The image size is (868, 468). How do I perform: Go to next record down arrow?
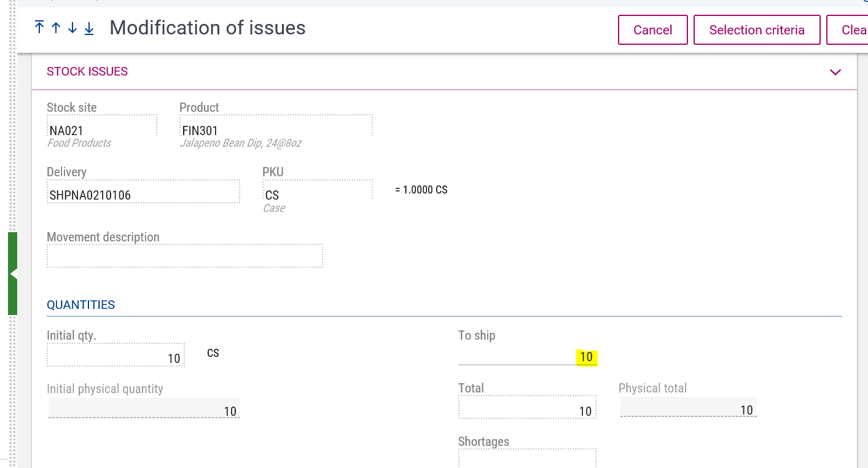click(72, 28)
